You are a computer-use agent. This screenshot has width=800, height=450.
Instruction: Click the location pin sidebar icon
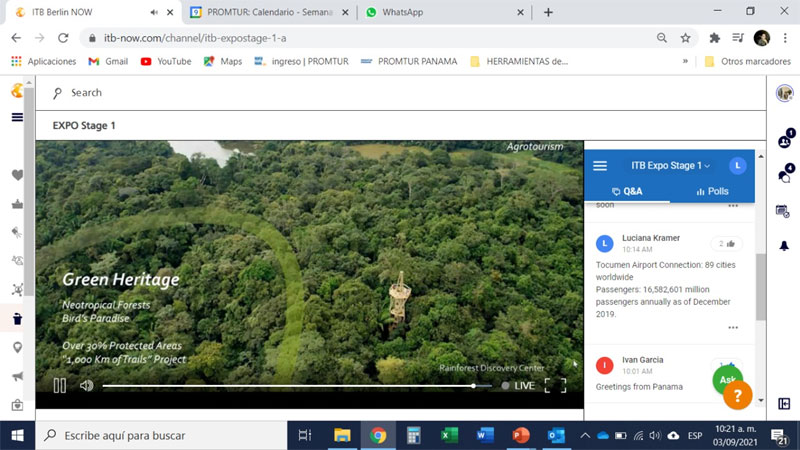click(17, 347)
